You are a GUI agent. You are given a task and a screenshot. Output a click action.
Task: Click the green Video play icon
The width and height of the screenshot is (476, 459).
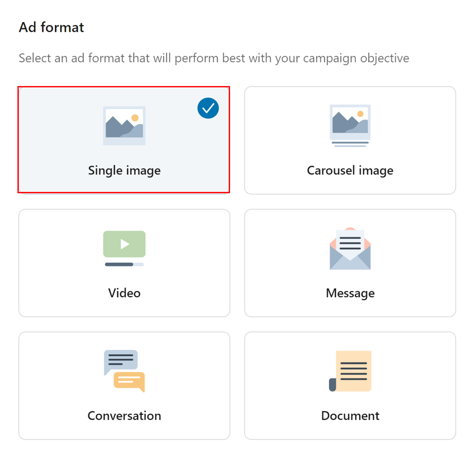point(124,244)
